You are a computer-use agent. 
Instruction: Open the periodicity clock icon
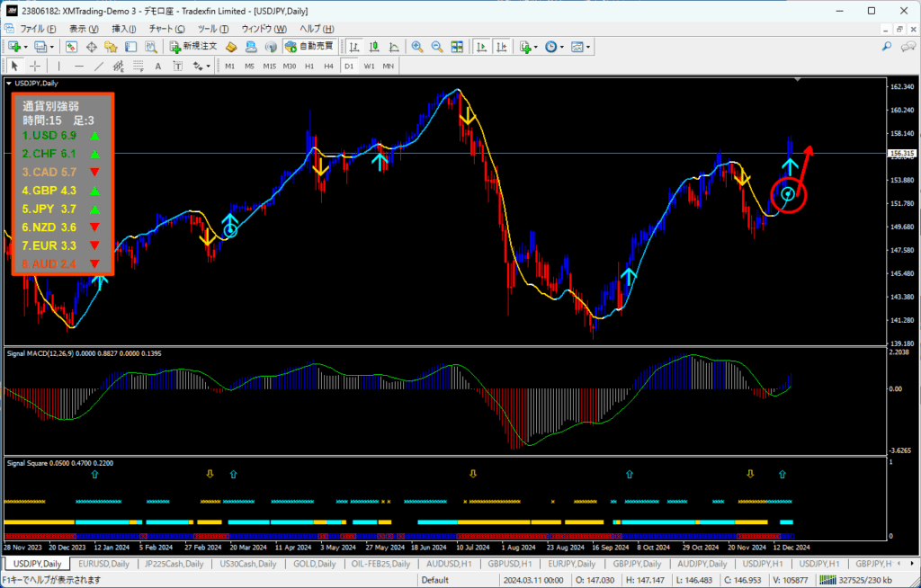pos(550,47)
